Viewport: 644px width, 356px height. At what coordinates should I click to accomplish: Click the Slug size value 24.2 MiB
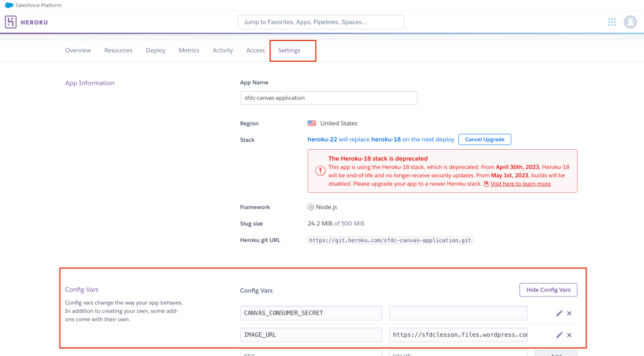pyautogui.click(x=320, y=223)
